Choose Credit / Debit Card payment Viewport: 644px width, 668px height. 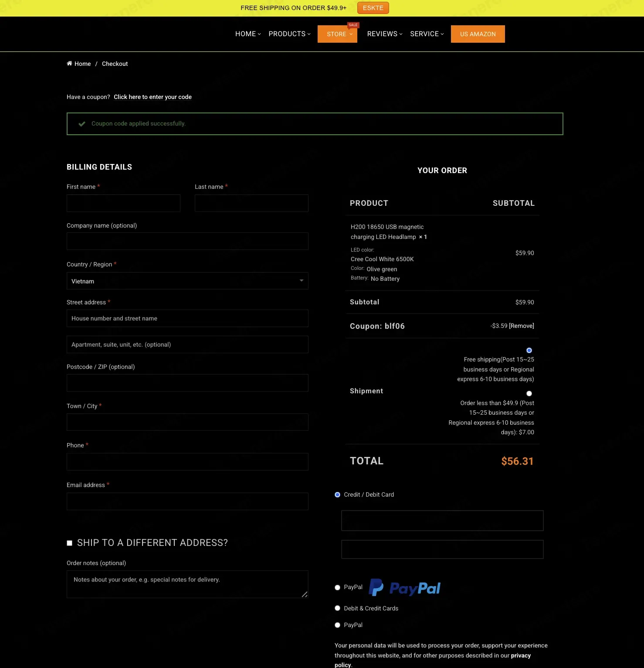337,494
